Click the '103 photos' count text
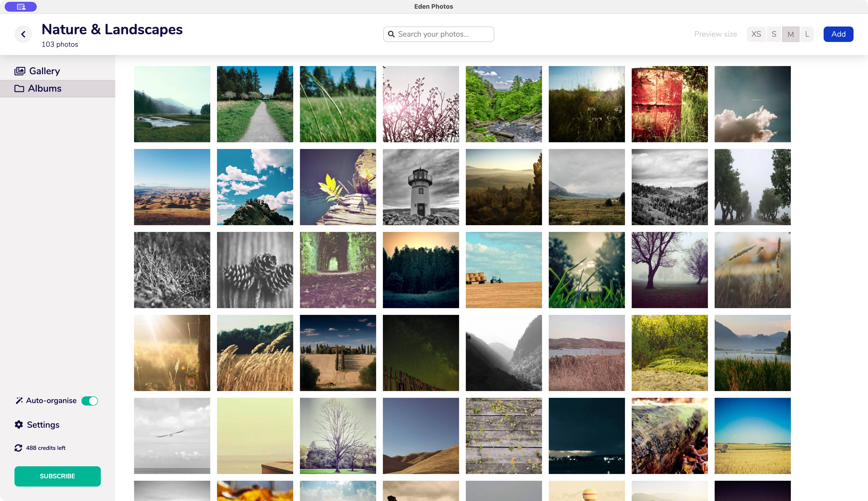868x501 pixels. [60, 44]
